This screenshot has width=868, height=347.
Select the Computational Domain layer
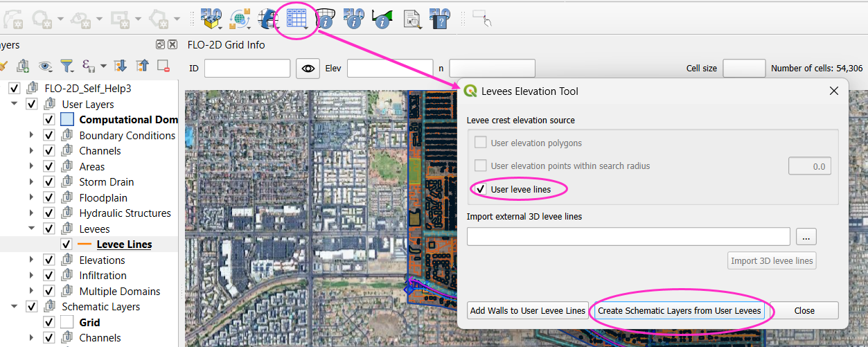(128, 120)
